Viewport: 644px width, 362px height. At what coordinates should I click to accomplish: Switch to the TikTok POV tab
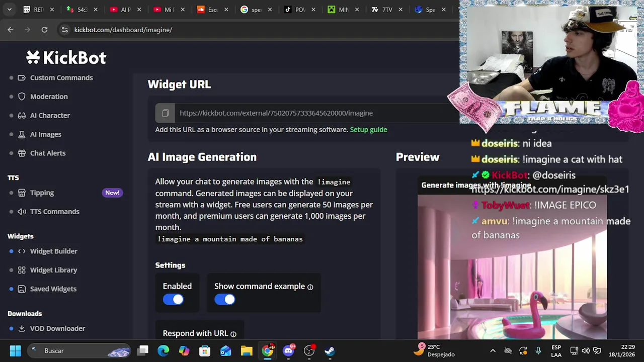coord(300,10)
